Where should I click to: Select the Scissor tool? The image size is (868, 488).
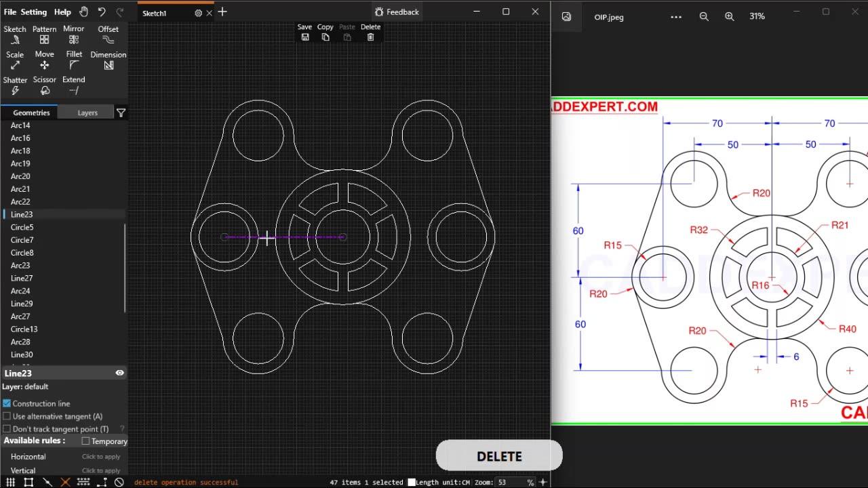coord(44,85)
